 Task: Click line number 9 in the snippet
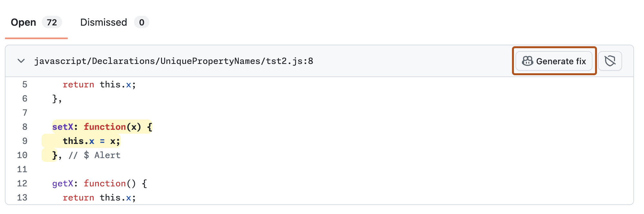click(24, 141)
